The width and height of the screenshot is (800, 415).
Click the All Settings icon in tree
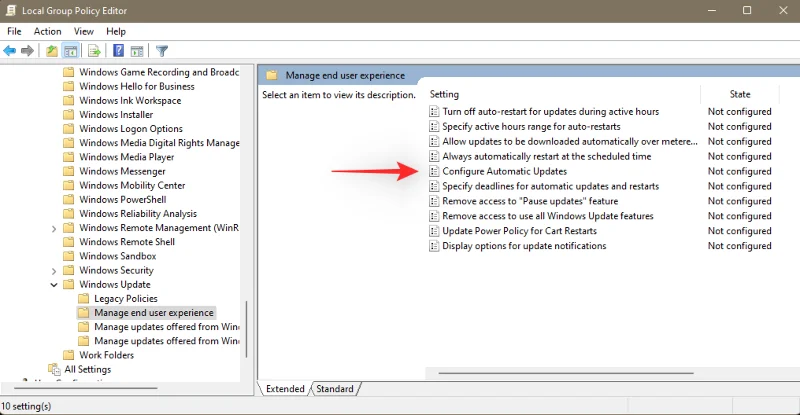54,369
